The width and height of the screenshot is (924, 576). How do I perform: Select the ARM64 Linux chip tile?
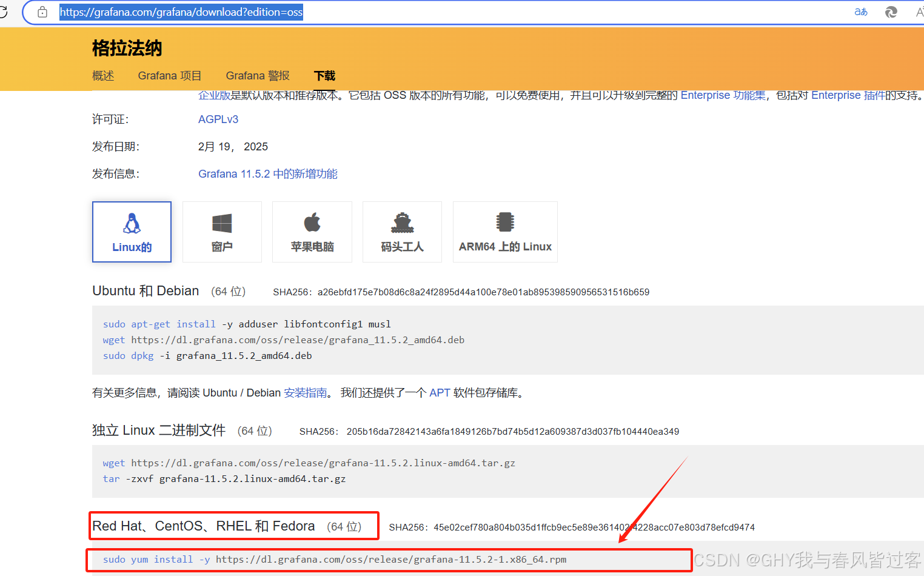coord(505,232)
